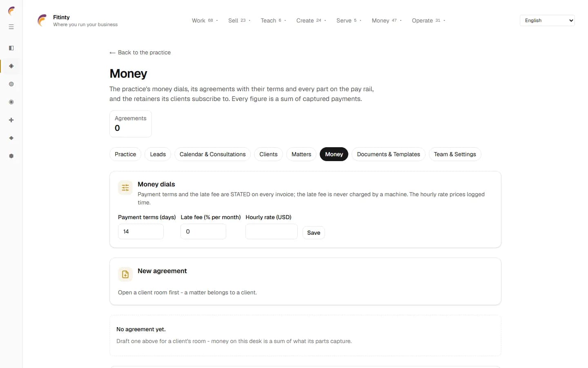Click the Late fee percent field
This screenshot has width=588, height=368.
click(203, 231)
